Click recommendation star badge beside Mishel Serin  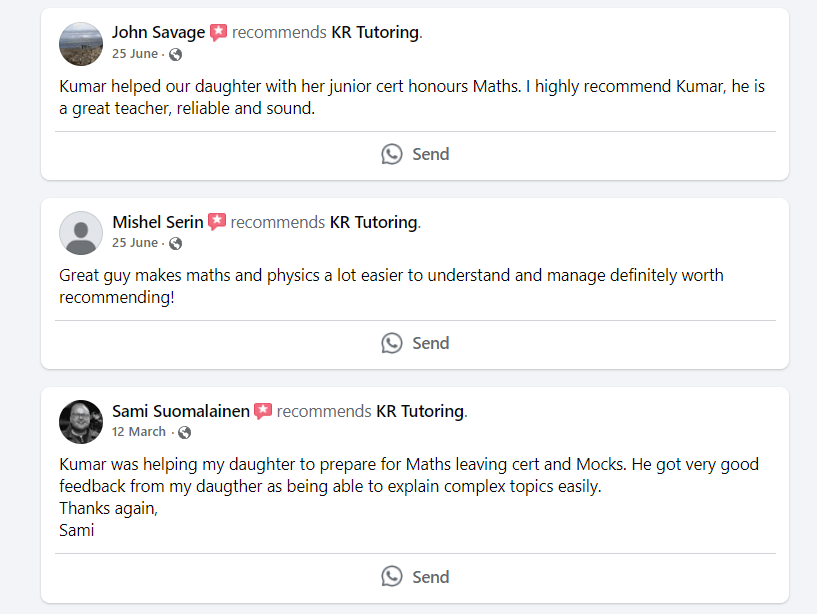(217, 222)
